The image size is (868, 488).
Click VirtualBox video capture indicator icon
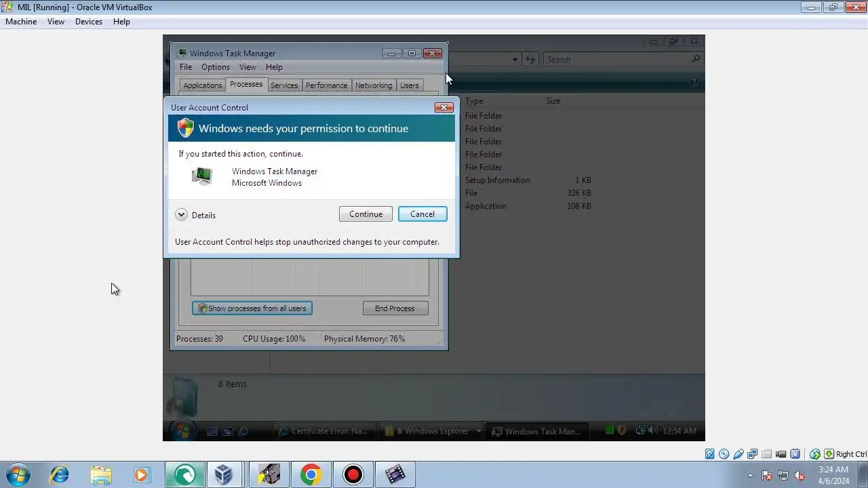[x=781, y=454]
